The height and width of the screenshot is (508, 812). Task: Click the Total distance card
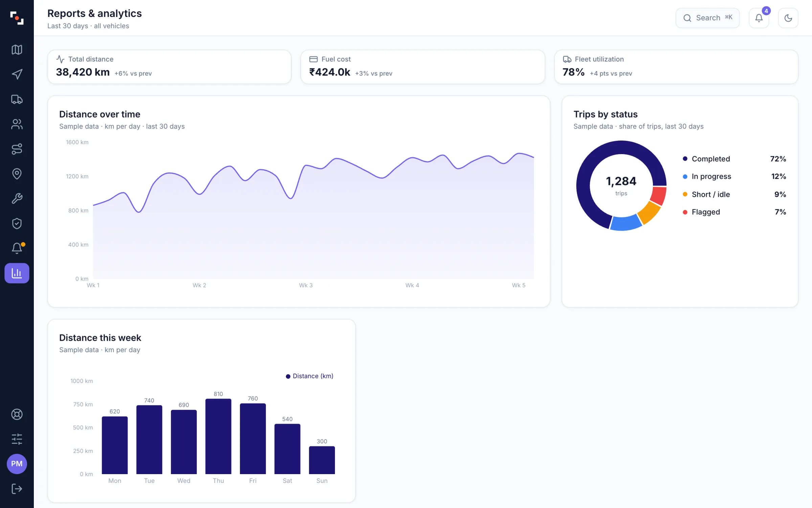[169, 67]
